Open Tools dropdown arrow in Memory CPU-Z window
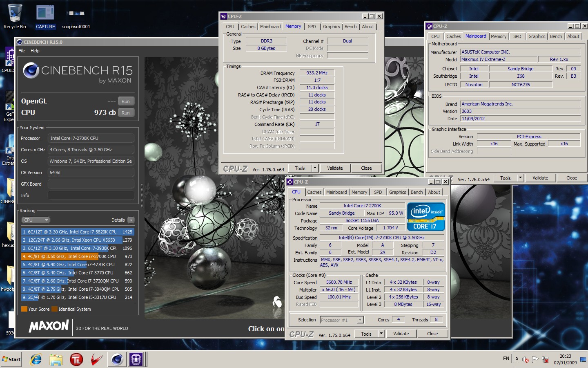This screenshot has height=368, width=588. click(315, 168)
